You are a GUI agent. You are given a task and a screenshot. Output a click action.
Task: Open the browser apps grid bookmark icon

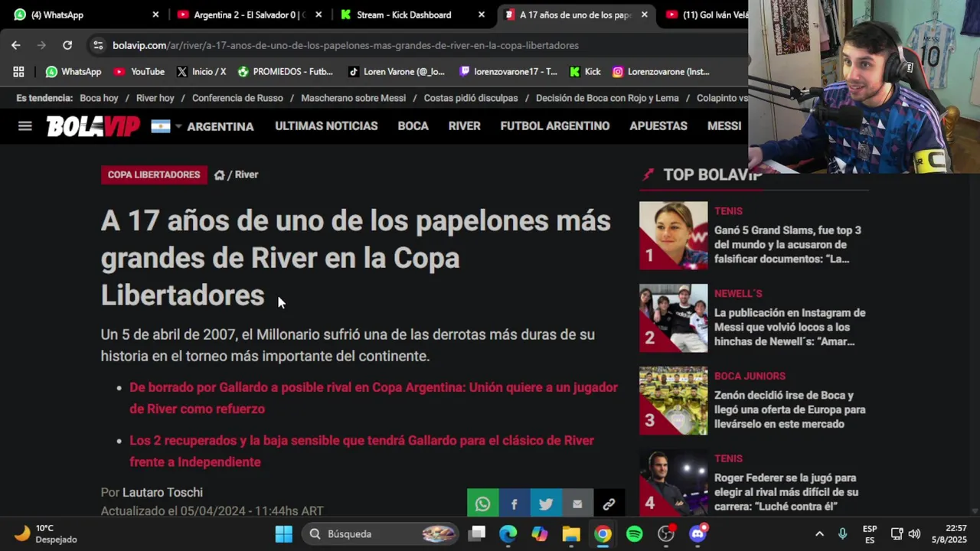pos(18,71)
